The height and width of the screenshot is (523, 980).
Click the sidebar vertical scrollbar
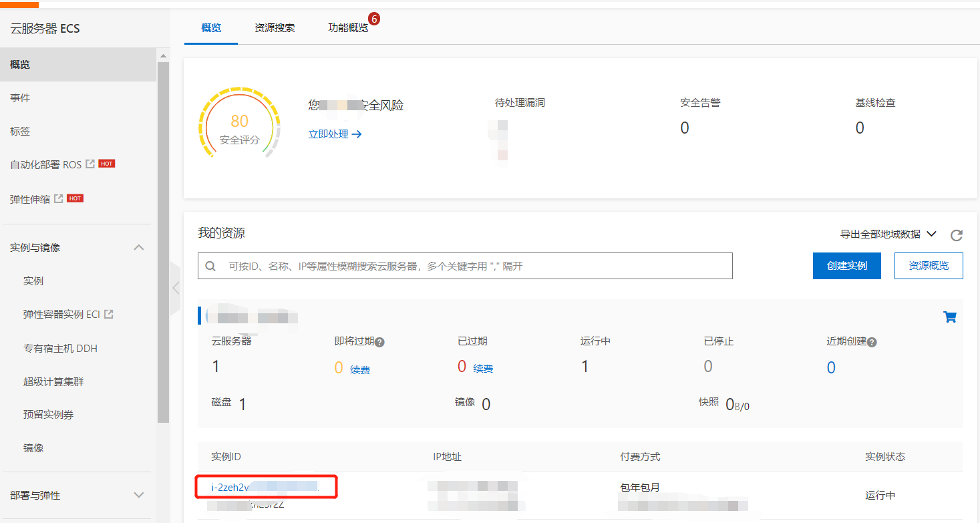point(163,242)
